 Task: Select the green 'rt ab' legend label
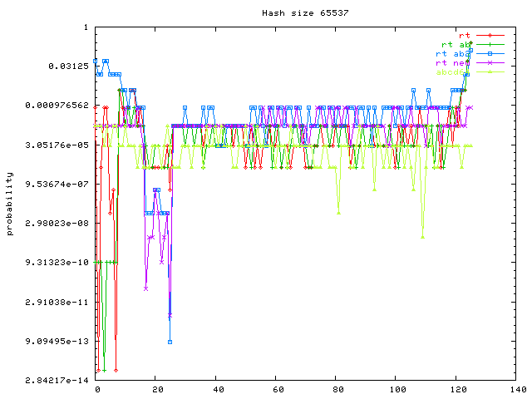coord(456,44)
